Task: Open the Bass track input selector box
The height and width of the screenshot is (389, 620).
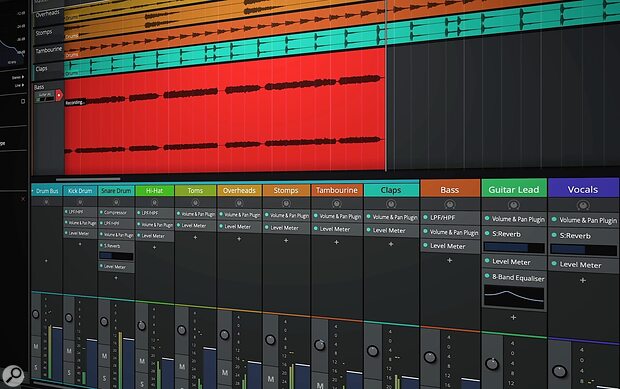Action: tap(45, 96)
